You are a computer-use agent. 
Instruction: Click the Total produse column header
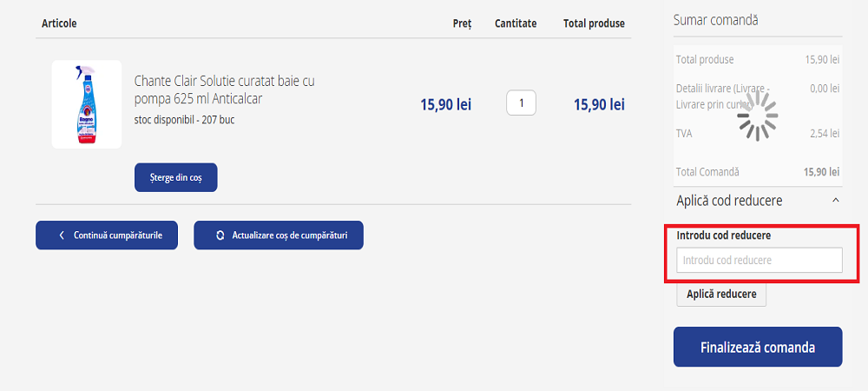(594, 23)
